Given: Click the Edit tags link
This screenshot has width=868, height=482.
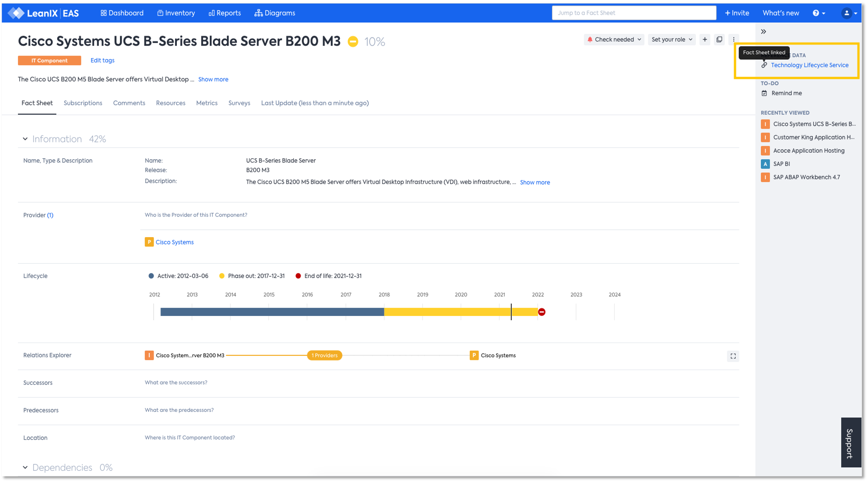Looking at the screenshot, I should (102, 61).
